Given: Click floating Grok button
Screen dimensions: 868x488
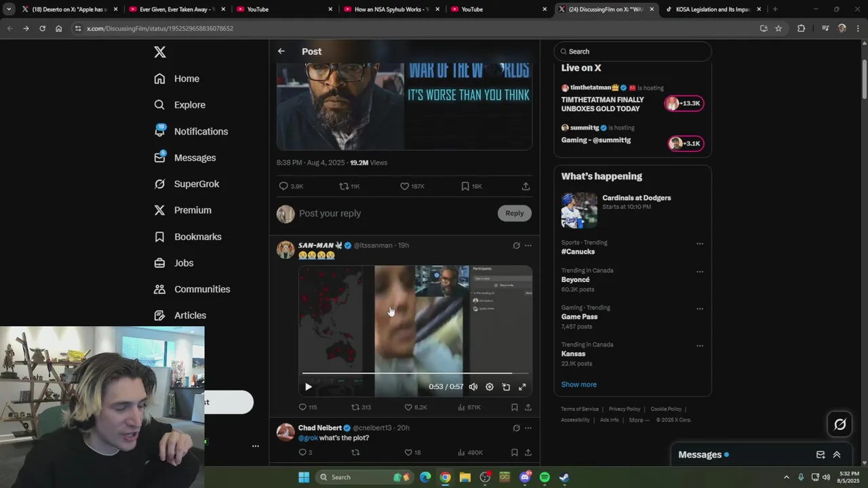Looking at the screenshot, I should [x=840, y=424].
